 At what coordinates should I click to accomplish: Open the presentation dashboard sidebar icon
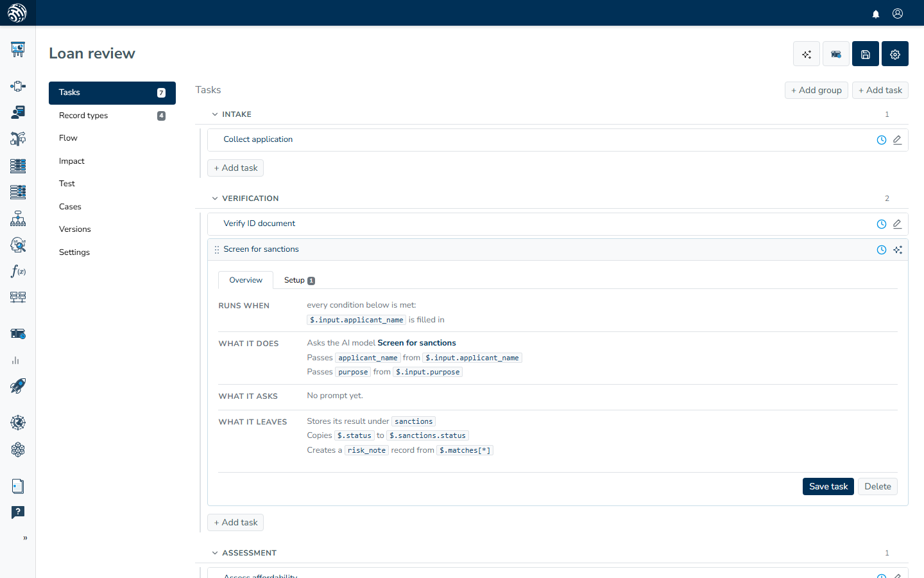(x=18, y=49)
